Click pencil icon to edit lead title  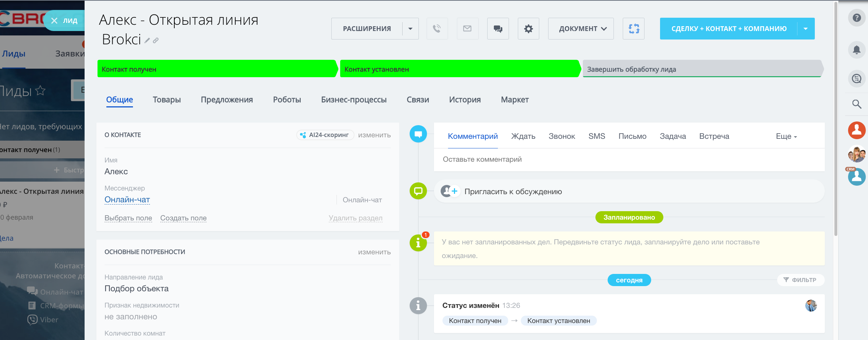click(147, 41)
